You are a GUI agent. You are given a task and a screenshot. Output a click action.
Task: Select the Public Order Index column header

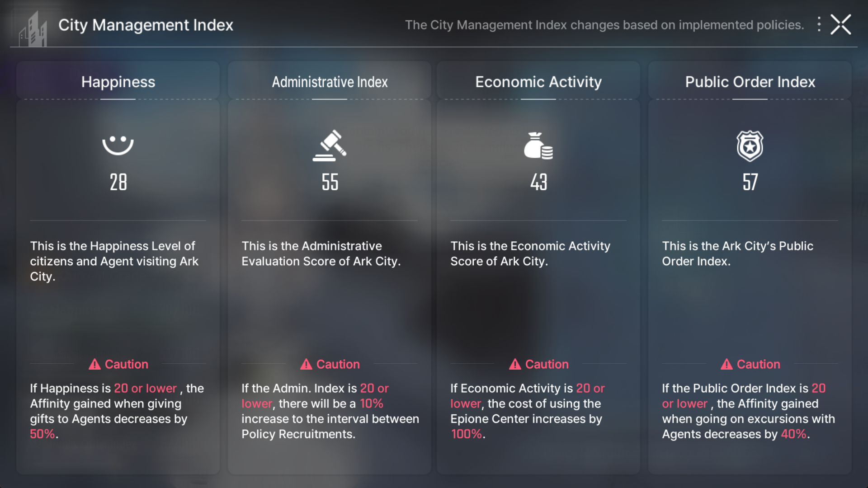[750, 82]
